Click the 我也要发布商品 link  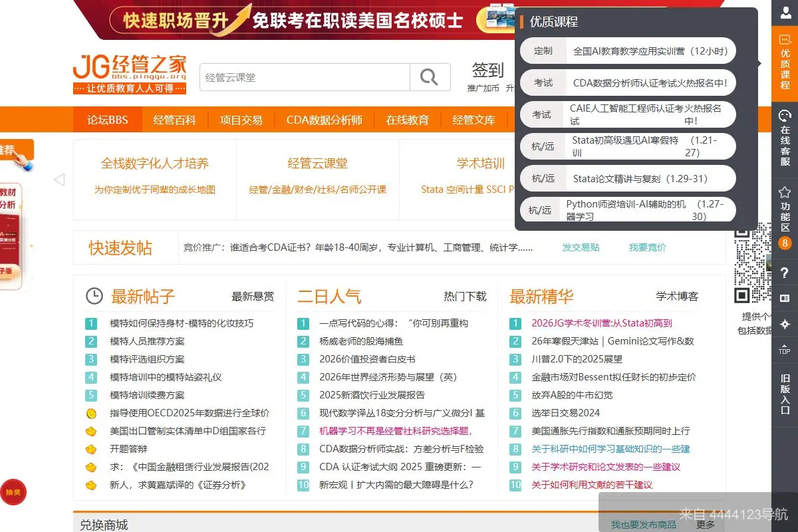(644, 525)
